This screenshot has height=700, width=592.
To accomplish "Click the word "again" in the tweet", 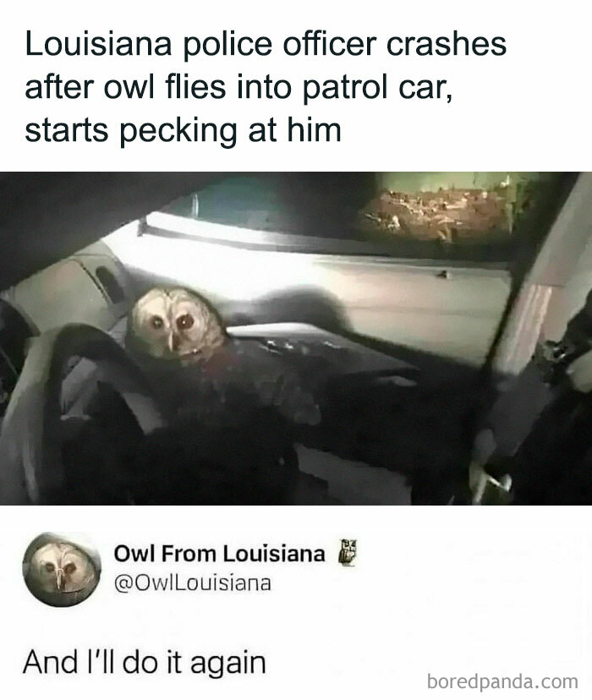I will (228, 664).
